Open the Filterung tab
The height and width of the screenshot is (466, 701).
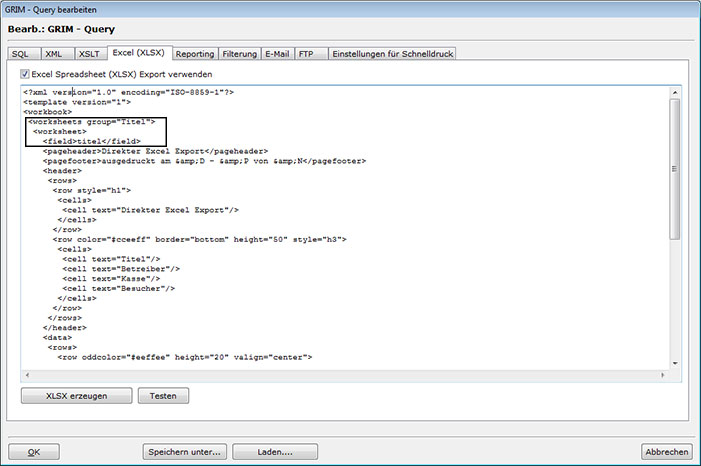pos(239,54)
